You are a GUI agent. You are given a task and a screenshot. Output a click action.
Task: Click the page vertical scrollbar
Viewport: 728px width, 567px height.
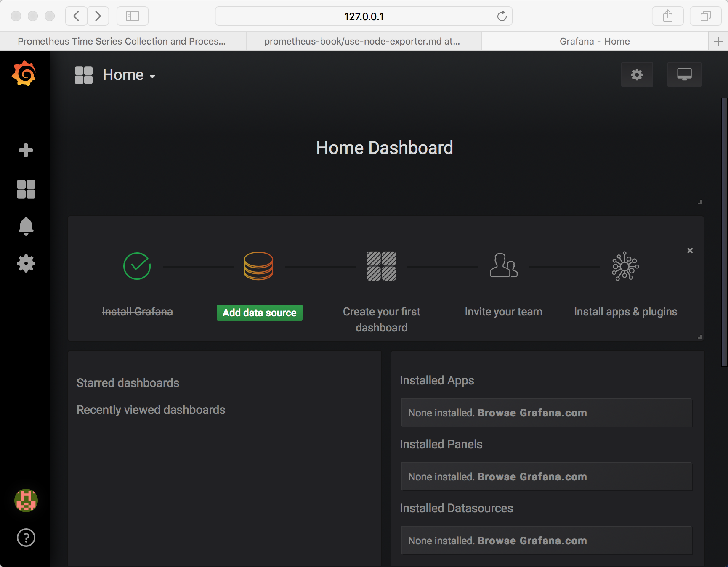(725, 232)
